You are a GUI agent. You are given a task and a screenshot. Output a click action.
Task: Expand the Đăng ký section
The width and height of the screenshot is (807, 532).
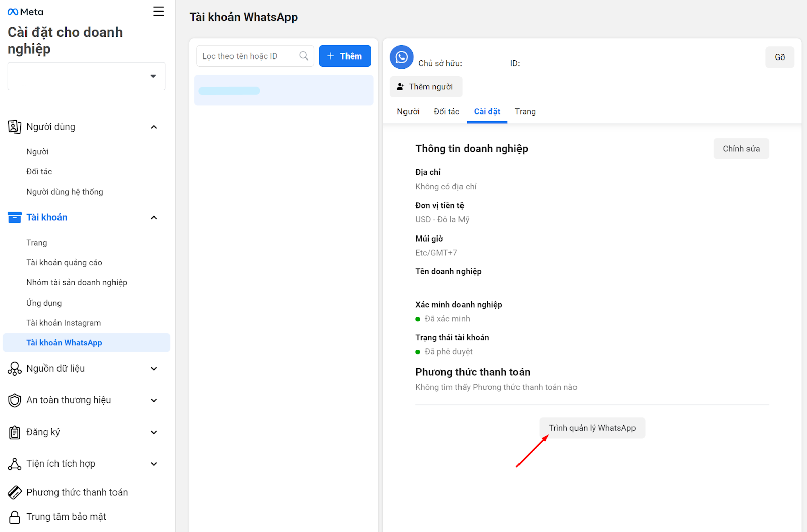pyautogui.click(x=154, y=432)
